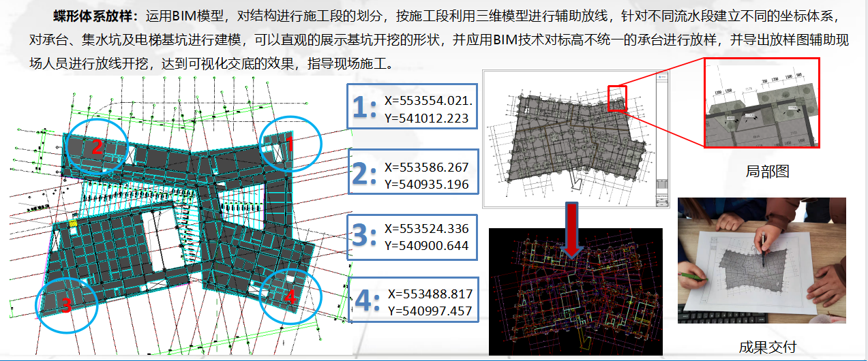Select coordinate box with X=553554.021
The height and width of the screenshot is (361, 868).
[x=410, y=106]
